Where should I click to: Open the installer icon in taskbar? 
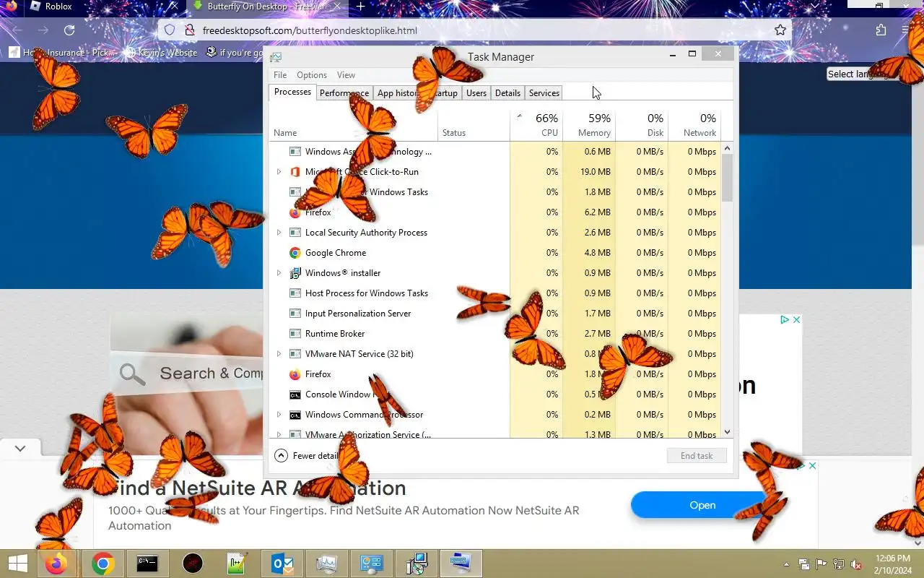click(x=417, y=564)
